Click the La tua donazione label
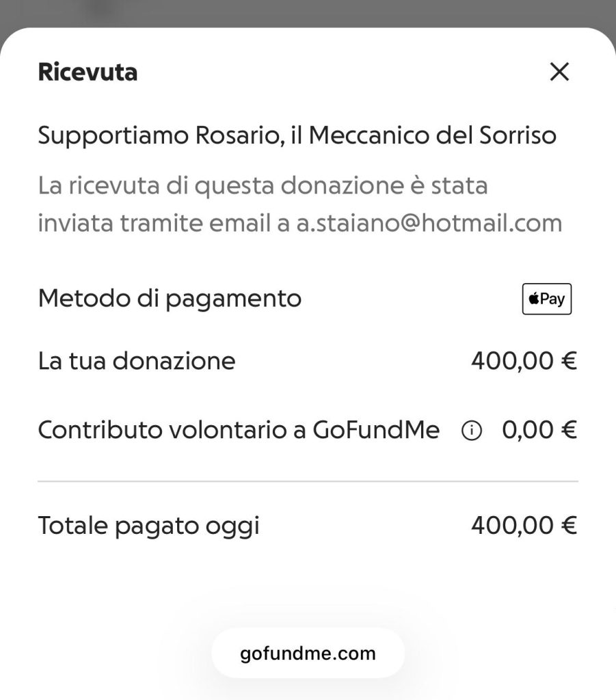 137,360
